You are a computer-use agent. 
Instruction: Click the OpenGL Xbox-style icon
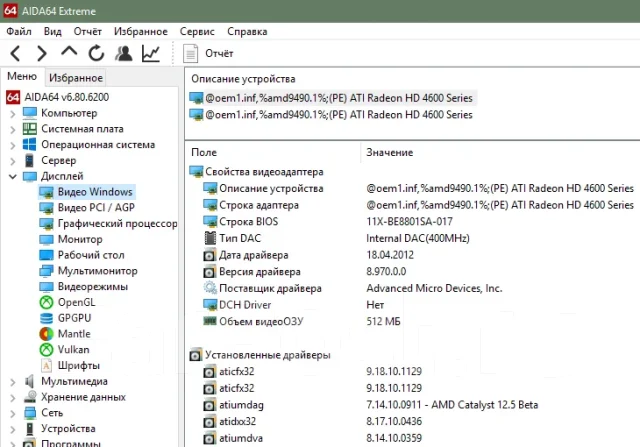(46, 302)
